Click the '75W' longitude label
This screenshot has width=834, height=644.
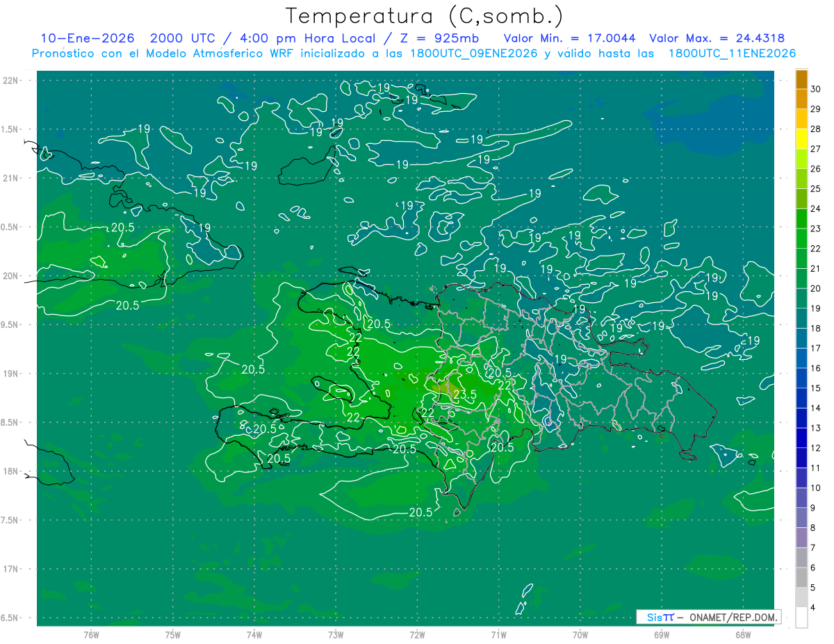[x=173, y=634]
